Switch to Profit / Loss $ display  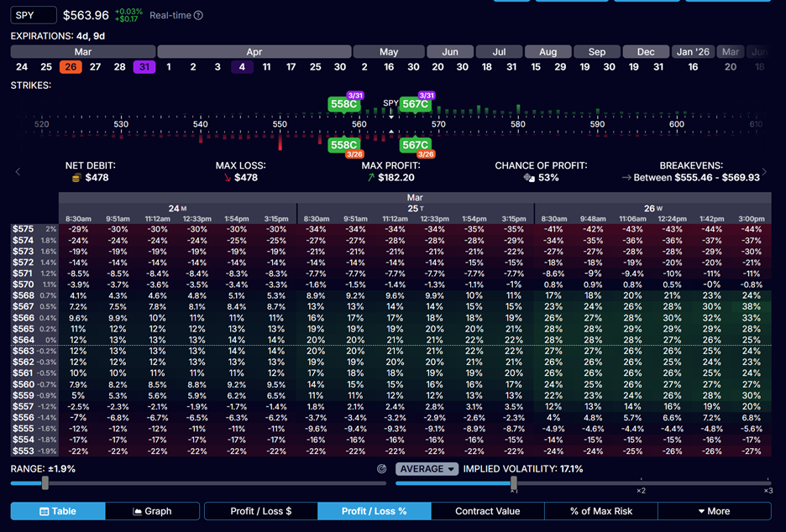click(x=260, y=511)
